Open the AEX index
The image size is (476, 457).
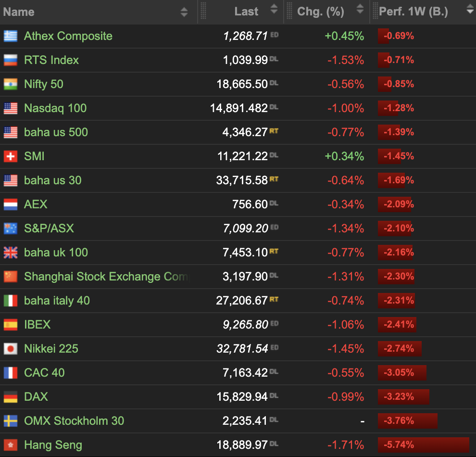coord(36,204)
